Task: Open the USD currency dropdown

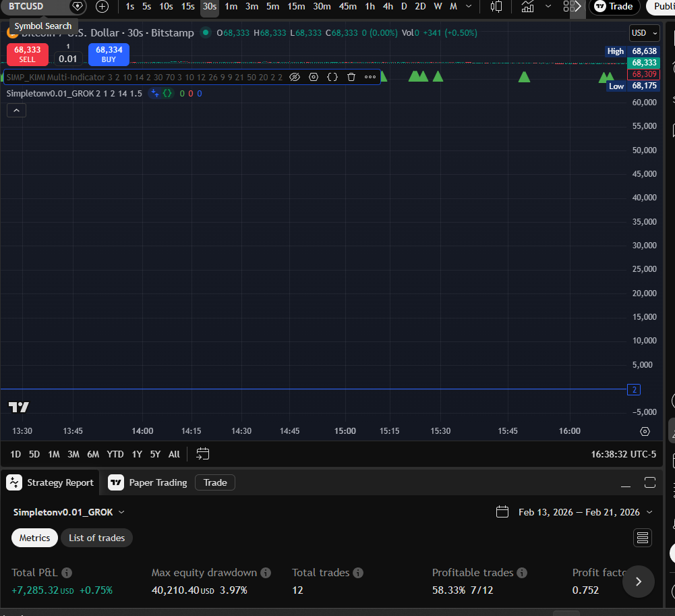Action: pos(643,32)
